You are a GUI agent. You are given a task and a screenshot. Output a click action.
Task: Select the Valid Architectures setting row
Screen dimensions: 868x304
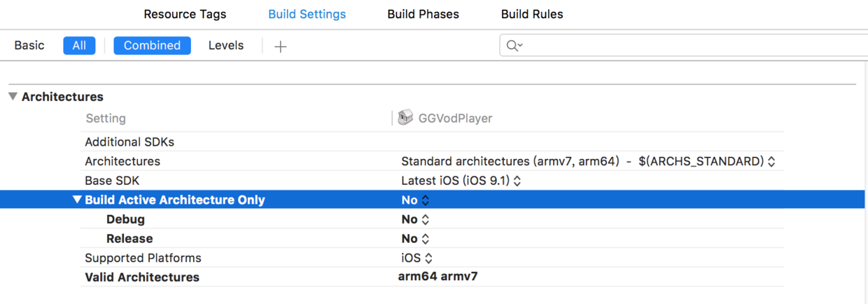coord(142,277)
